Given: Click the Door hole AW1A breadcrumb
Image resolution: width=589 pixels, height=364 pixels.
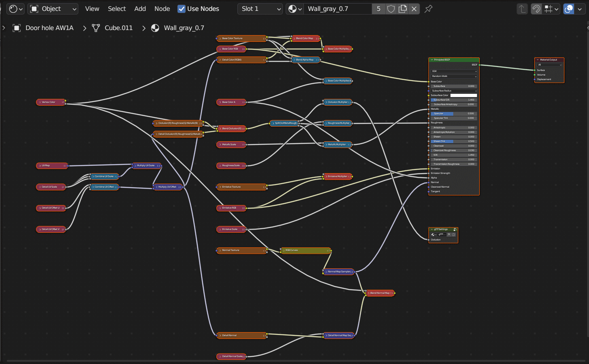Looking at the screenshot, I should 50,28.
